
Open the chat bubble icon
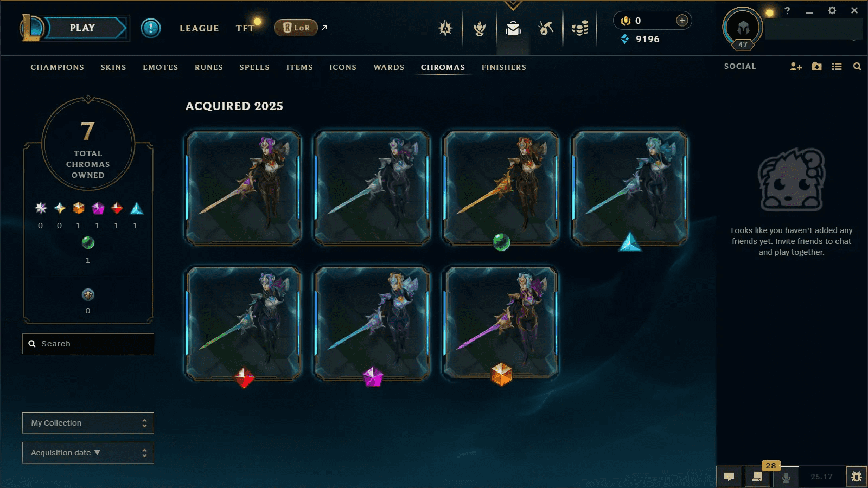(729, 477)
